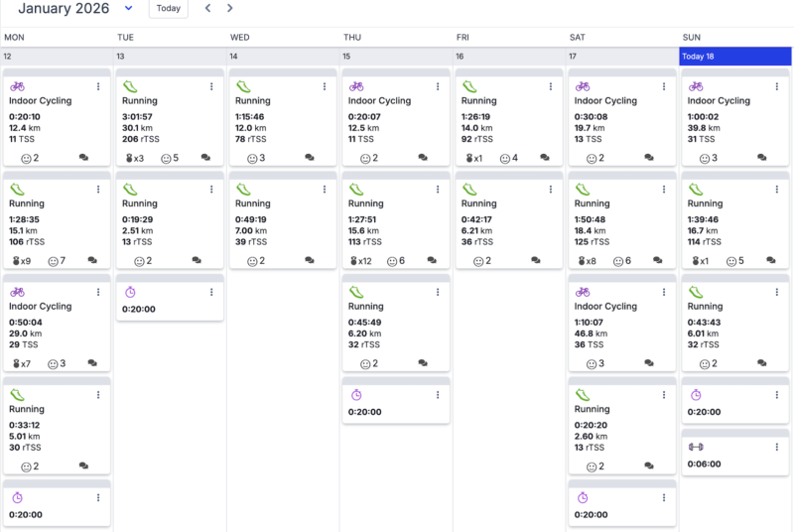
Task: Open Monday's 5.01 km Running workout title
Action: coord(28,409)
